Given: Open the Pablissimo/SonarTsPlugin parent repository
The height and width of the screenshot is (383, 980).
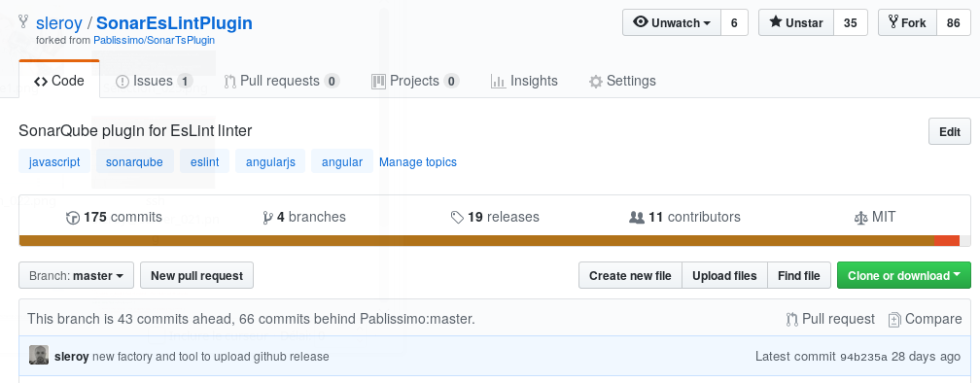Looking at the screenshot, I should click(155, 40).
